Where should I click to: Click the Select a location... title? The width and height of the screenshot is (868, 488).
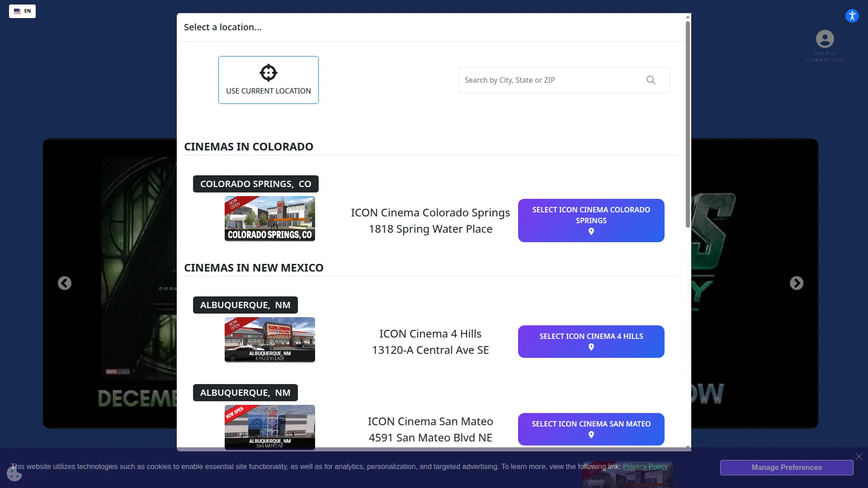[x=222, y=27]
